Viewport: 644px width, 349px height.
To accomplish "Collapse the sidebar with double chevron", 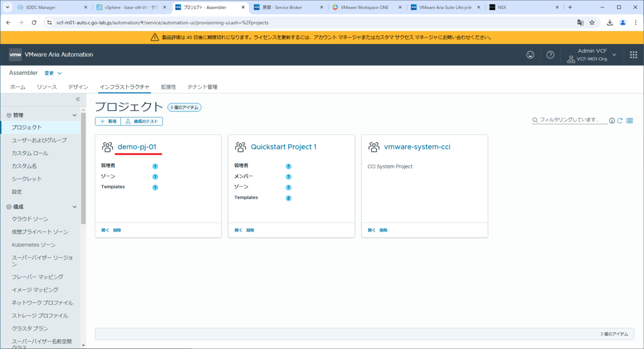I will pos(77,99).
